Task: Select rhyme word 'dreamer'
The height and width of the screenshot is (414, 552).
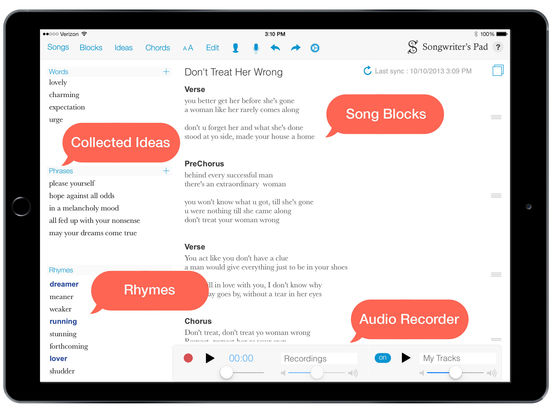Action: click(x=64, y=284)
